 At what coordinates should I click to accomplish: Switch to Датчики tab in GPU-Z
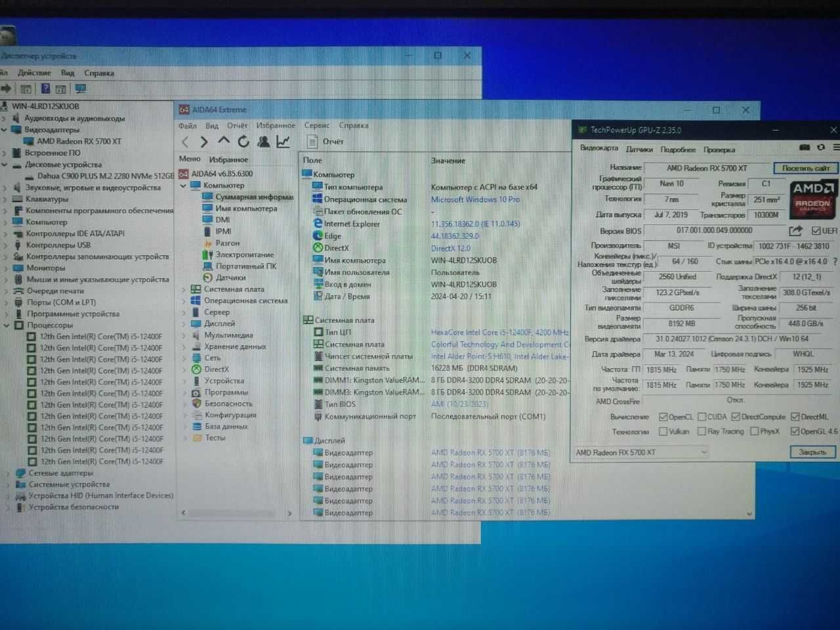pyautogui.click(x=640, y=149)
